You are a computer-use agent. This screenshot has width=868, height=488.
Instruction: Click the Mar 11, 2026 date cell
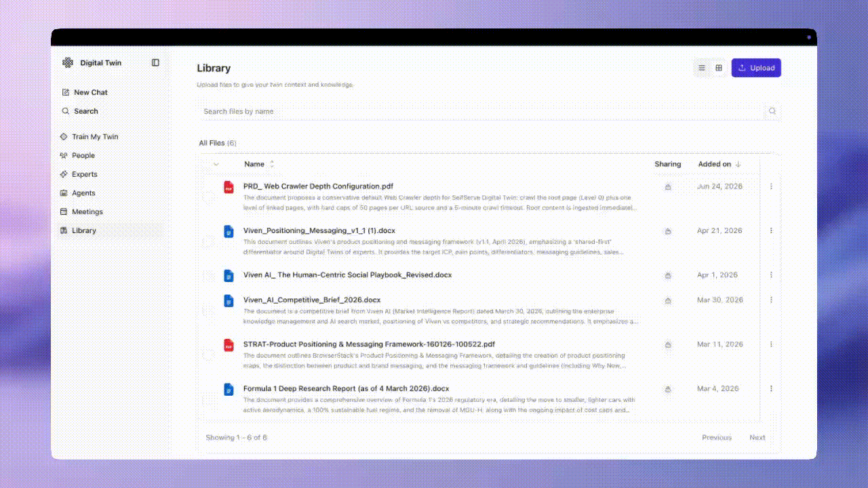point(719,344)
